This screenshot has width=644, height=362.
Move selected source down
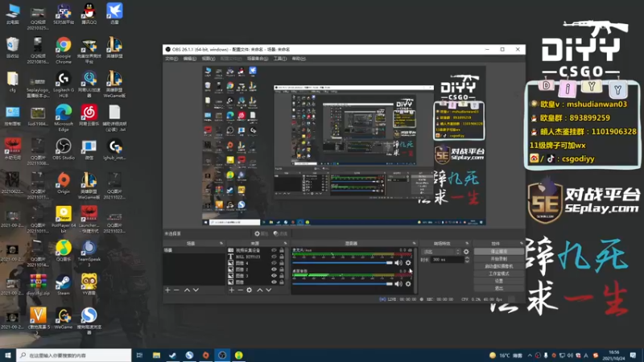(x=269, y=290)
